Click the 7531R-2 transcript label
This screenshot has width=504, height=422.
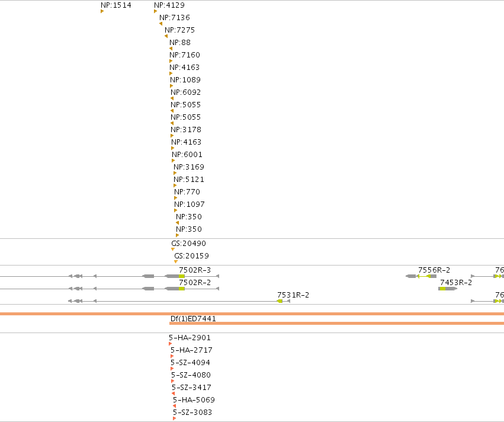click(293, 295)
